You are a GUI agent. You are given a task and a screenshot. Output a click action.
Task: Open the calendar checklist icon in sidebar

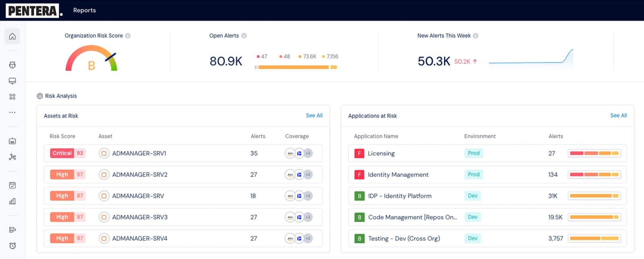tap(12, 185)
